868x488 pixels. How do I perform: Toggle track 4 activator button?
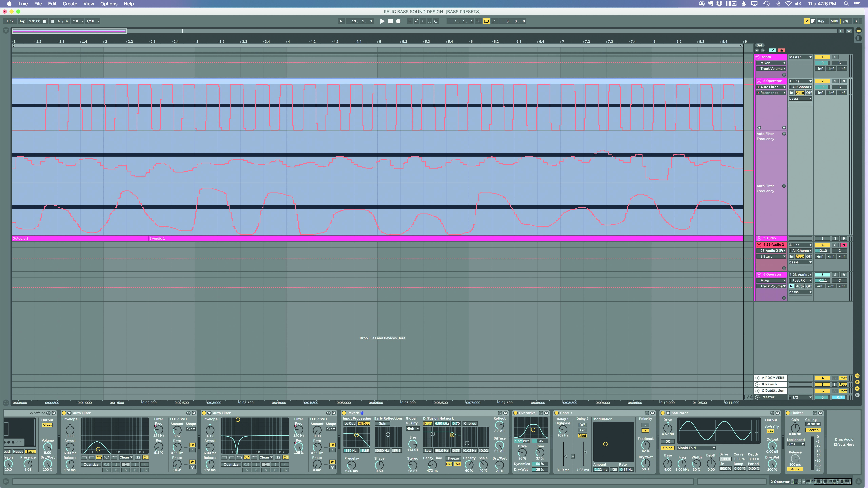pyautogui.click(x=822, y=245)
